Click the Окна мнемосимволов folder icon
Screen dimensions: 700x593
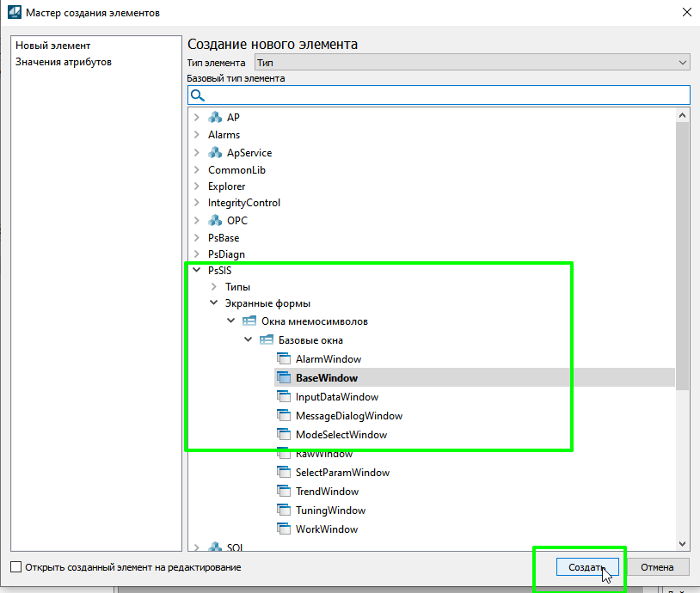tap(249, 321)
